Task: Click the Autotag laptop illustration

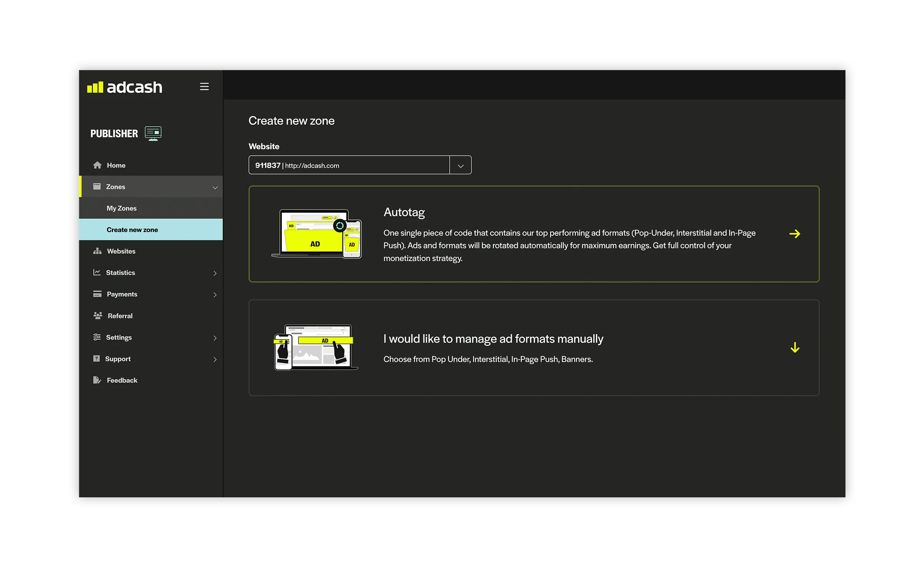Action: pyautogui.click(x=317, y=234)
